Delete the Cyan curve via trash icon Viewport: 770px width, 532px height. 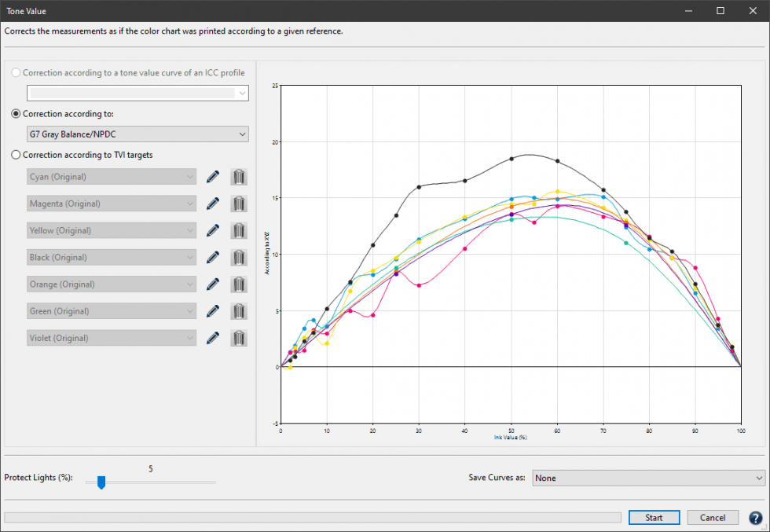click(239, 176)
